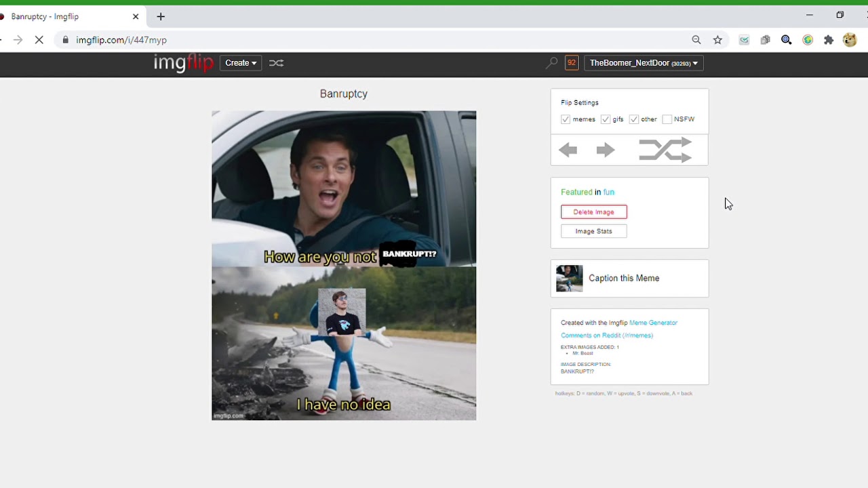Click the Delete Image button
868x488 pixels.
click(x=594, y=212)
